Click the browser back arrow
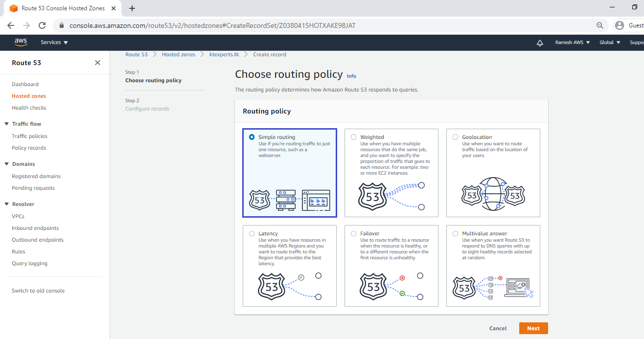The width and height of the screenshot is (644, 339). pos(11,25)
